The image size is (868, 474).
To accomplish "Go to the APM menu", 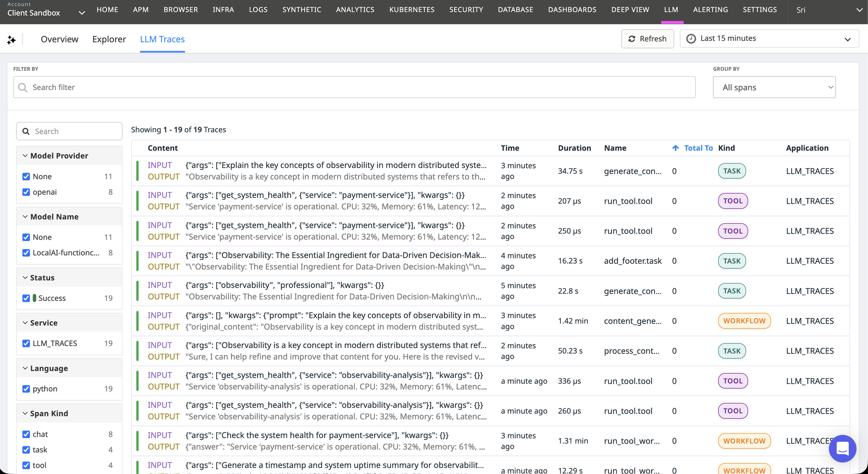I will pyautogui.click(x=141, y=10).
